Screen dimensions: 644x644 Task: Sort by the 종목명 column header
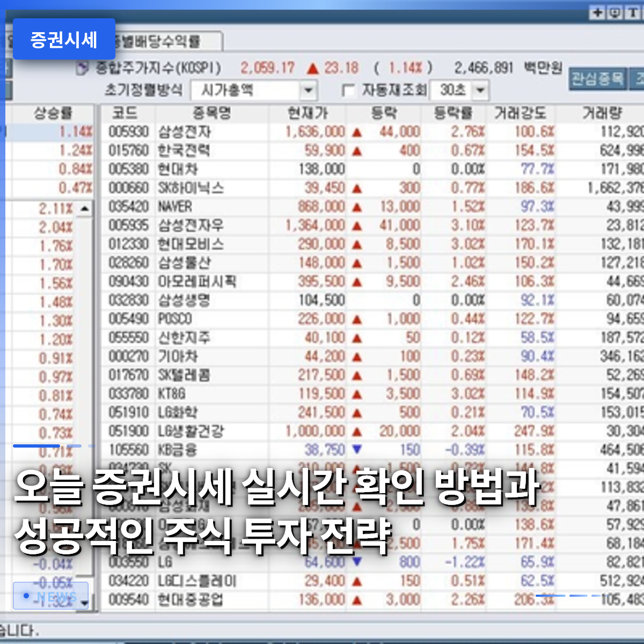click(x=211, y=113)
